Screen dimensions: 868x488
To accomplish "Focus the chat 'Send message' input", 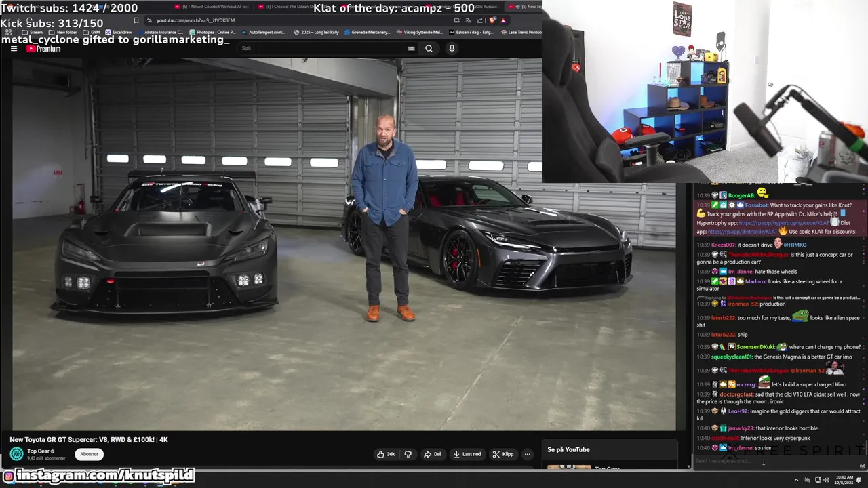I will point(773,461).
